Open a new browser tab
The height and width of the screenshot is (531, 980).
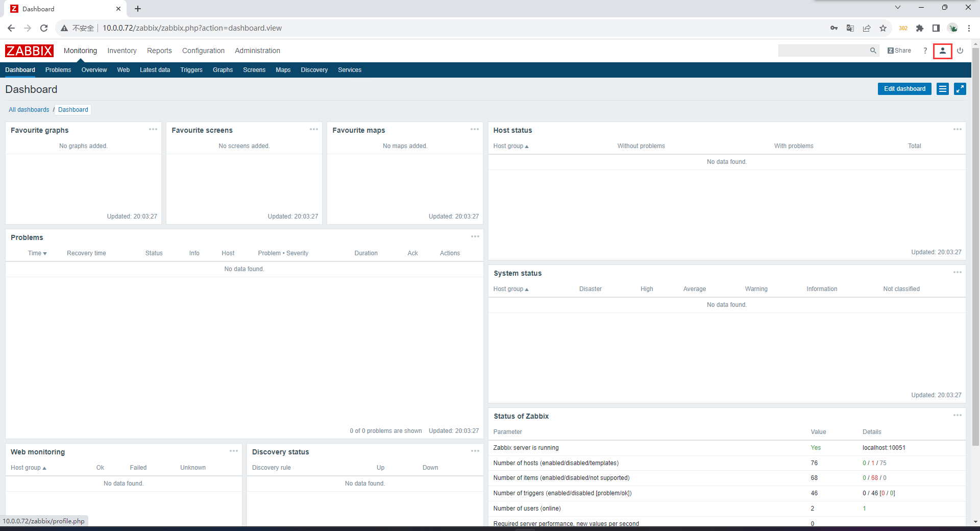[138, 9]
